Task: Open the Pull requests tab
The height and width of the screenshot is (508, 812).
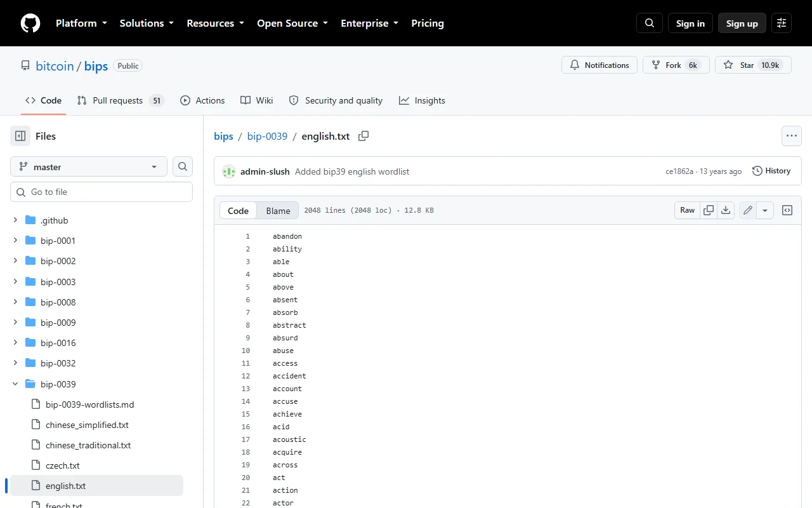Action: click(121, 100)
